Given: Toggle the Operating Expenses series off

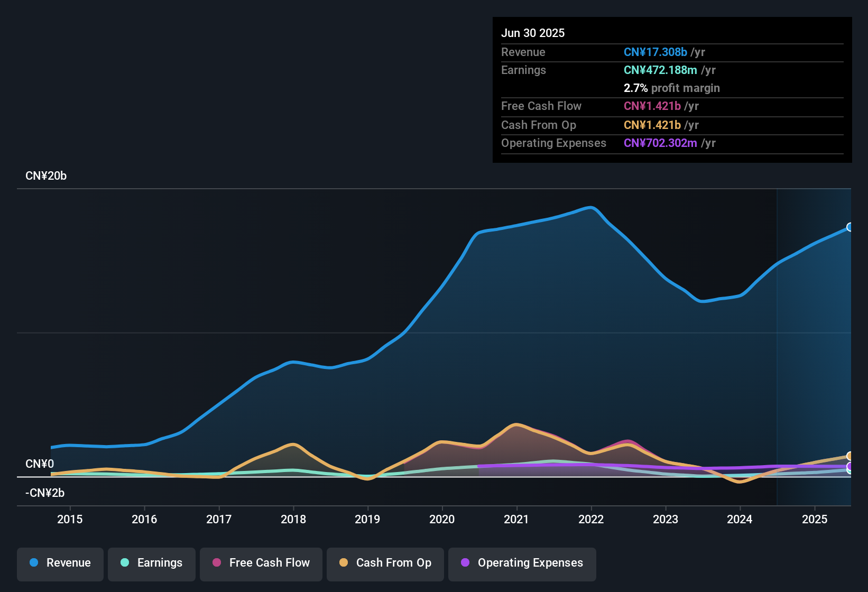Looking at the screenshot, I should coord(522,562).
